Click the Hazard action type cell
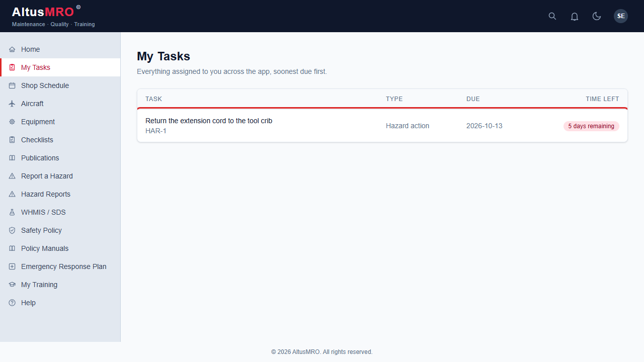The width and height of the screenshot is (644, 362). 408,126
